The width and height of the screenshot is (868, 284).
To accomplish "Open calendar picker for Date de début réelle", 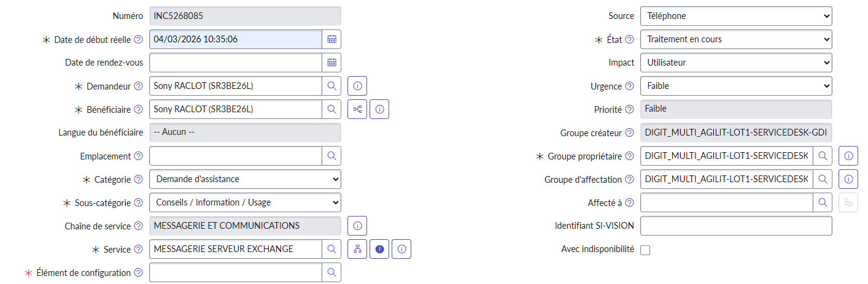I will tap(331, 39).
